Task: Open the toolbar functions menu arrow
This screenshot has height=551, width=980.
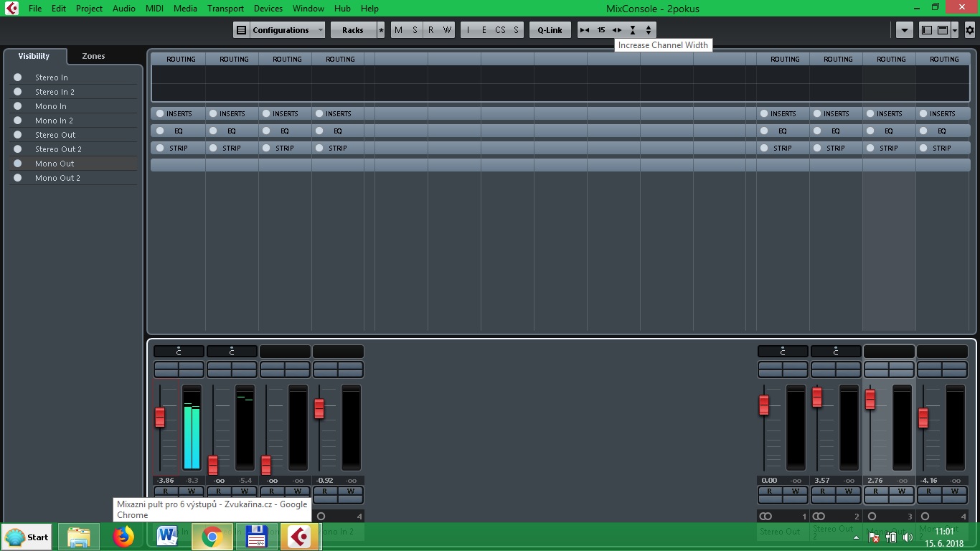Action: (x=904, y=30)
